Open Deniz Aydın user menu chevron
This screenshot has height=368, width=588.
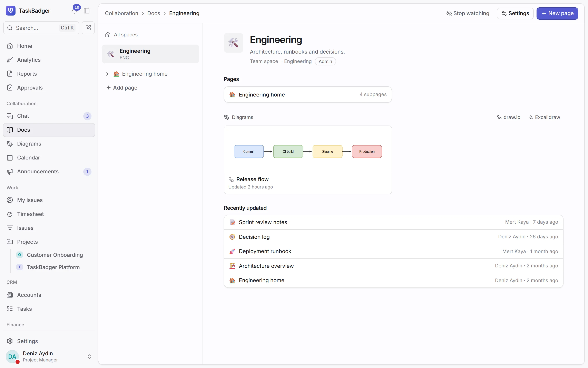89,356
